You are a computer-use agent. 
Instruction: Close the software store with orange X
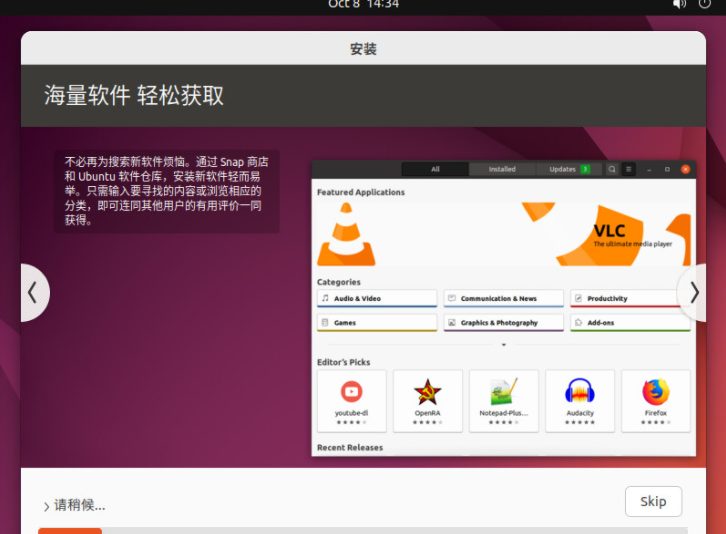685,169
